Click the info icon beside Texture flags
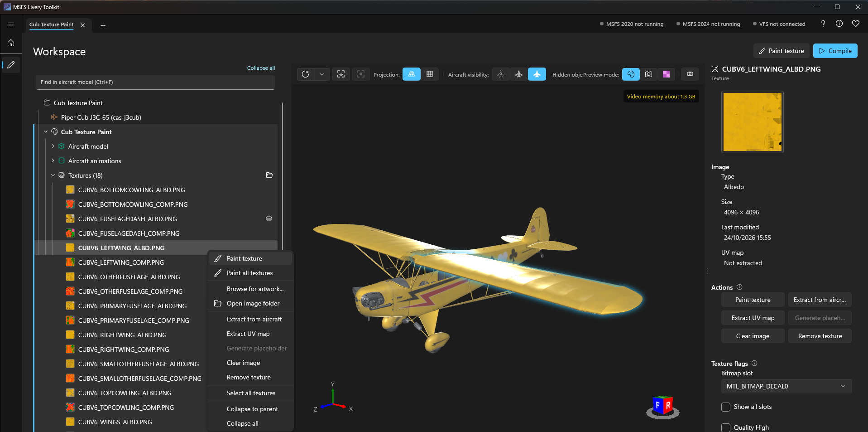 754,364
